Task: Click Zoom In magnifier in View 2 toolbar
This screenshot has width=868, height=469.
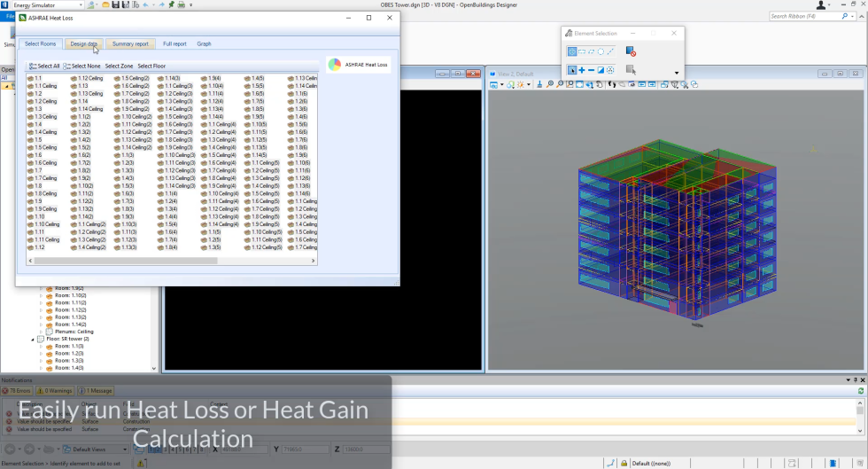Action: (550, 85)
